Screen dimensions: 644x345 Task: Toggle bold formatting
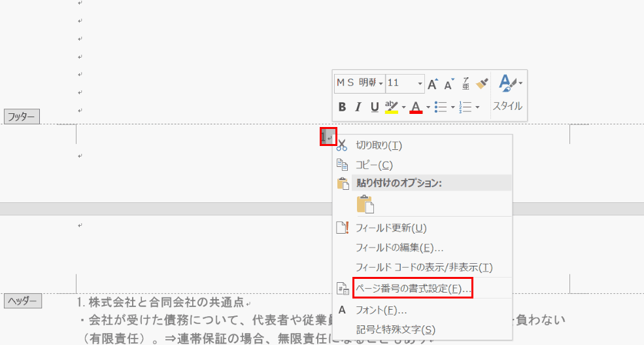click(342, 107)
